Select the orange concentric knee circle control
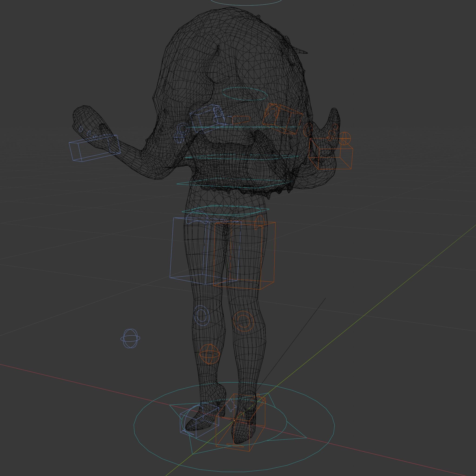 243,321
